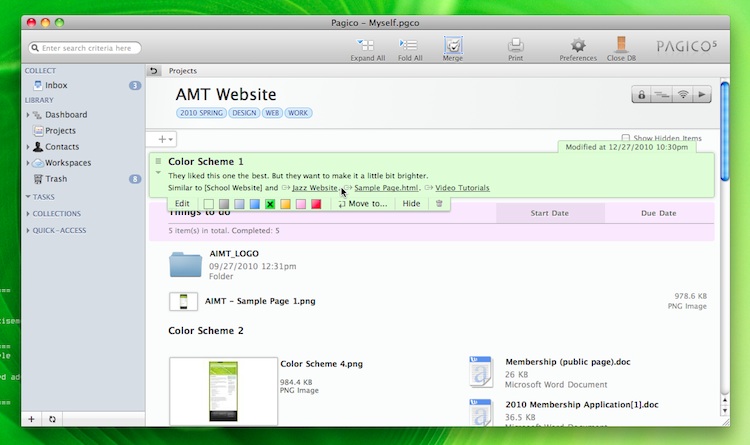Open Preferences gear icon

[x=578, y=45]
